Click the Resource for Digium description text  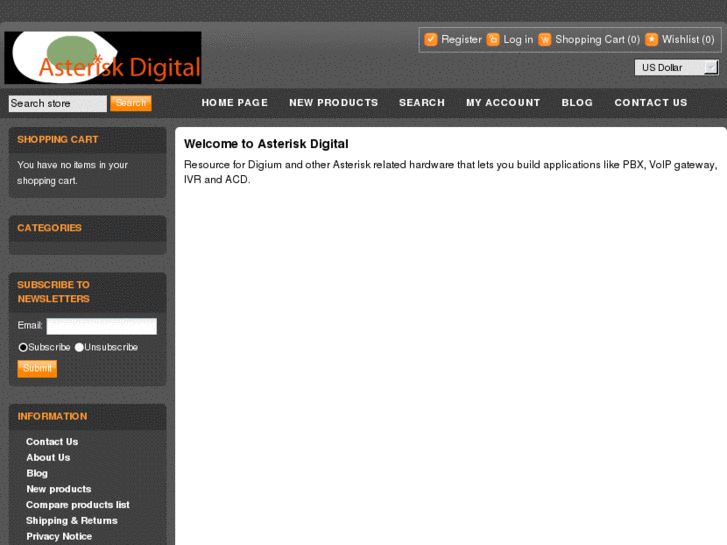click(x=451, y=172)
